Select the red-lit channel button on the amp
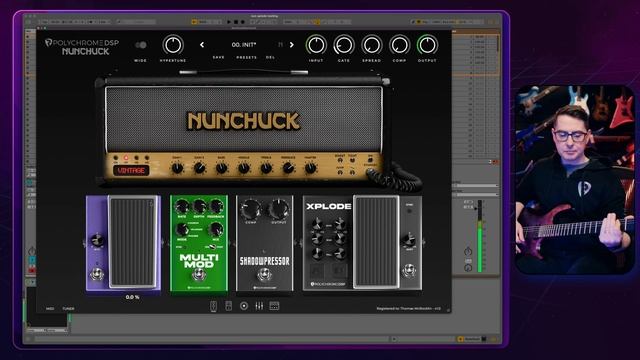This screenshot has width=640, height=360. point(126,158)
